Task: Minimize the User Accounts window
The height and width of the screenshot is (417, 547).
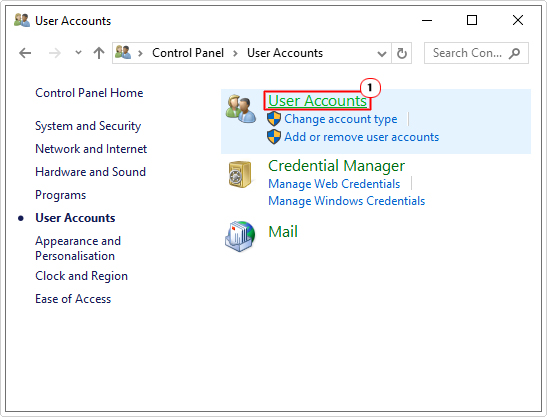Action: click(427, 20)
